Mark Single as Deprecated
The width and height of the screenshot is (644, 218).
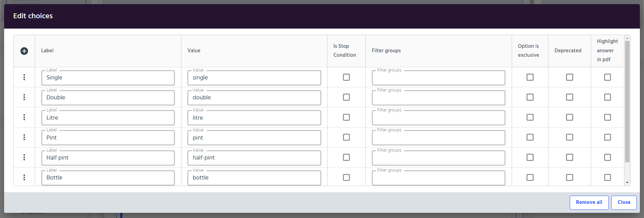point(569,77)
